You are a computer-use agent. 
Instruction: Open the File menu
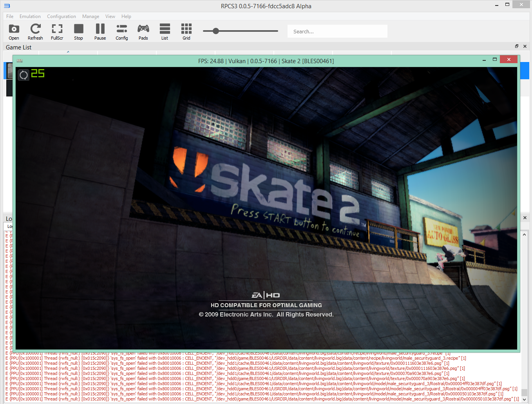tap(10, 16)
